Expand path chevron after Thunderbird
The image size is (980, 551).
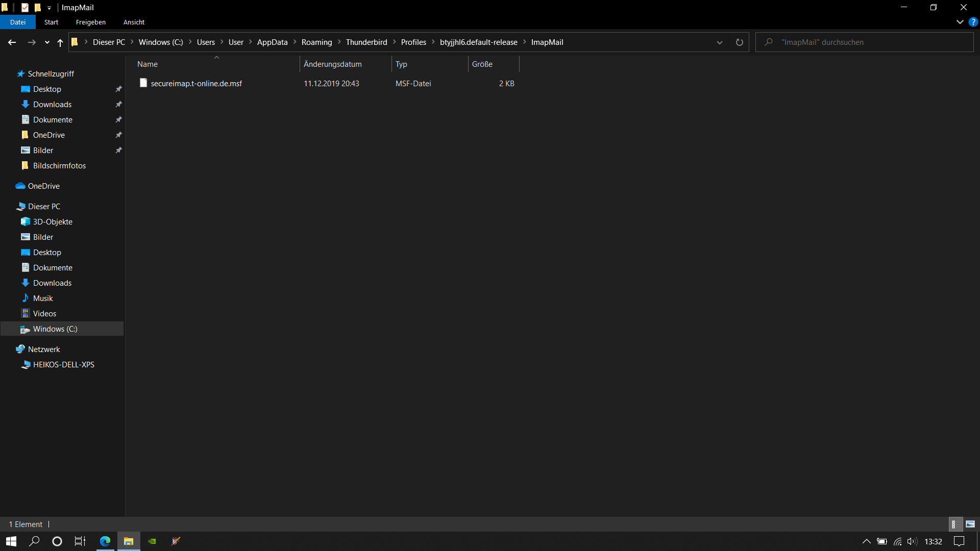click(394, 42)
